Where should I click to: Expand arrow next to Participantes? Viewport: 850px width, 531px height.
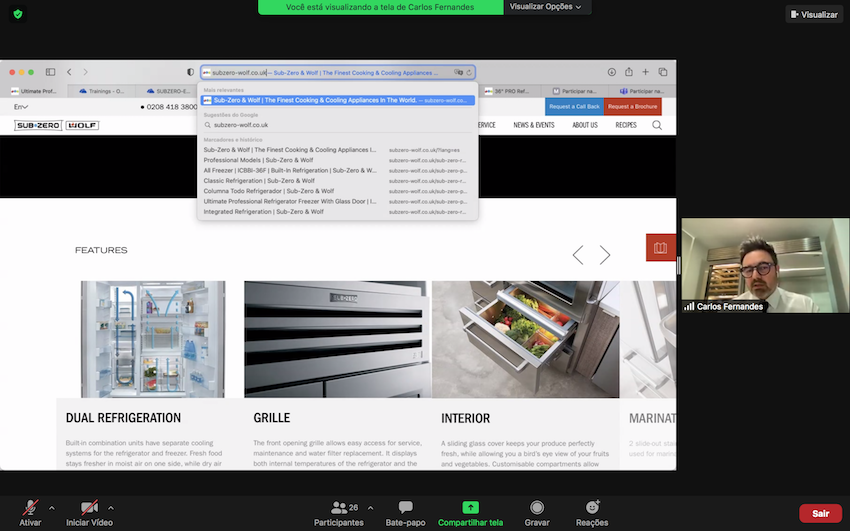370,508
